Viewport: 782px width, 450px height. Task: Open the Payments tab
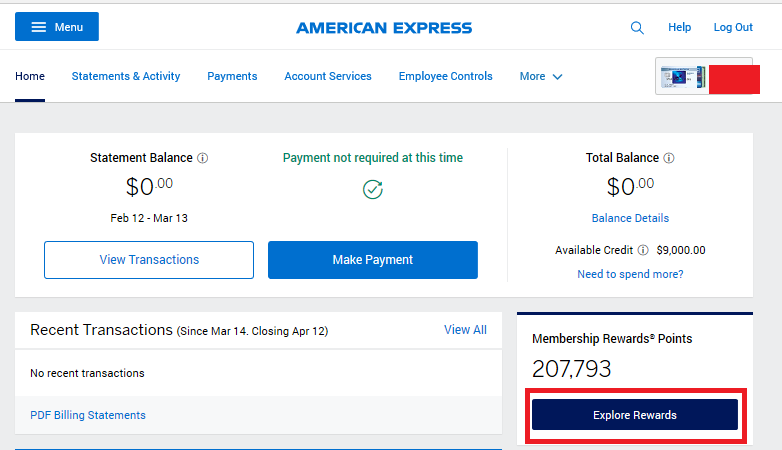pos(232,76)
